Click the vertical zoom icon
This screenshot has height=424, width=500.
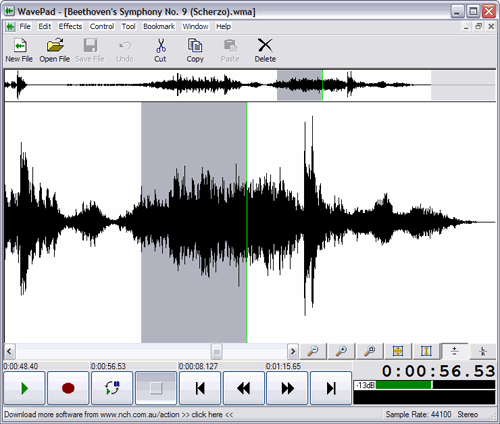coord(426,351)
